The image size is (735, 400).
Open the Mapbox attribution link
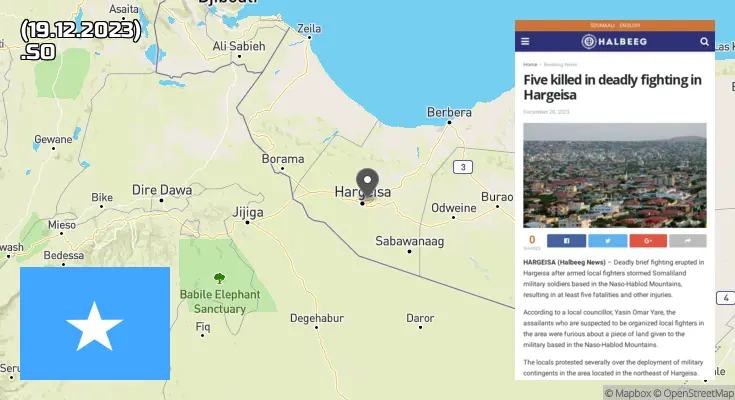point(628,393)
